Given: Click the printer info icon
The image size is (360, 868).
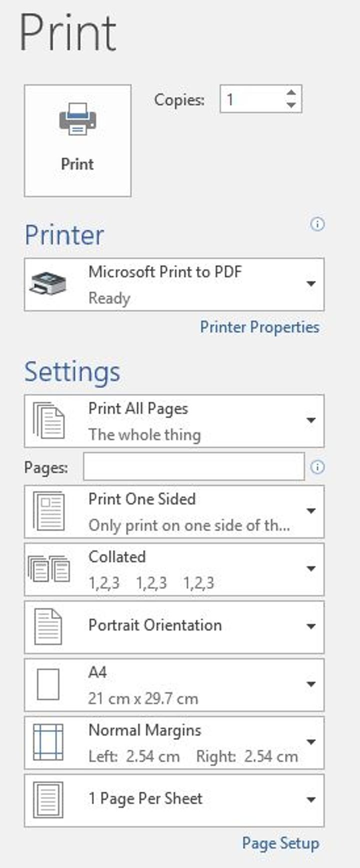Looking at the screenshot, I should click(x=317, y=224).
